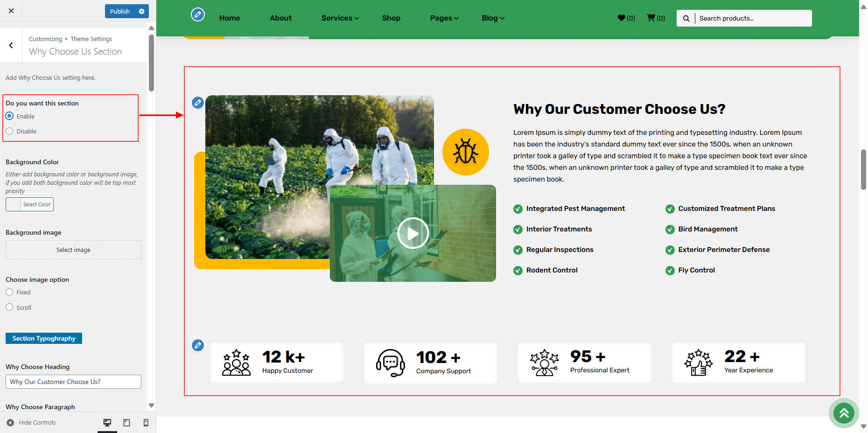This screenshot has width=868, height=433.
Task: Open the Shop menu item
Action: click(391, 18)
